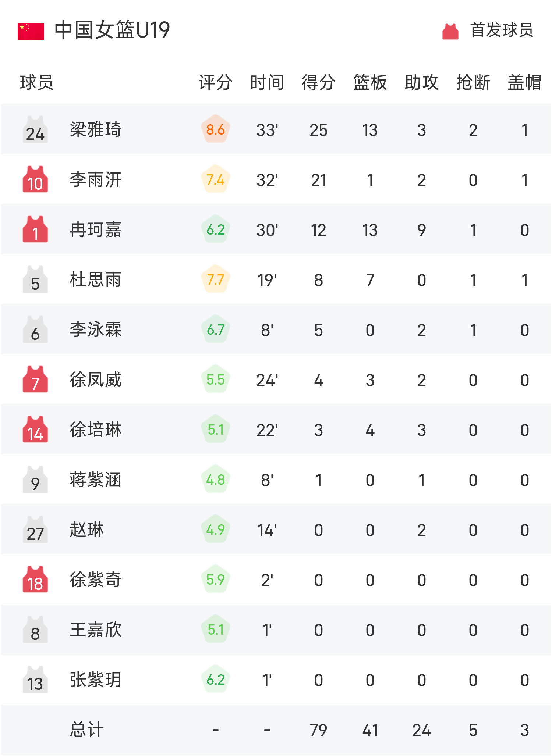Select the 徐凤威 player row

(x=276, y=379)
